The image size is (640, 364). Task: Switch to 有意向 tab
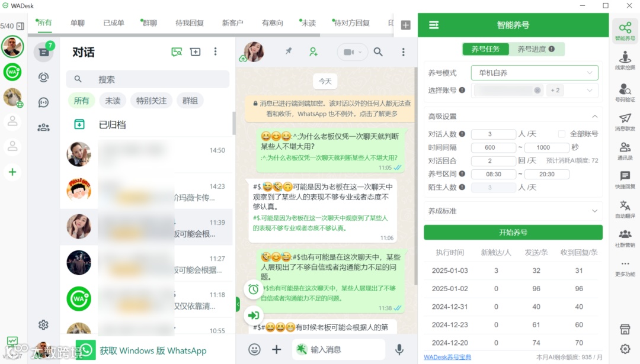tap(272, 23)
